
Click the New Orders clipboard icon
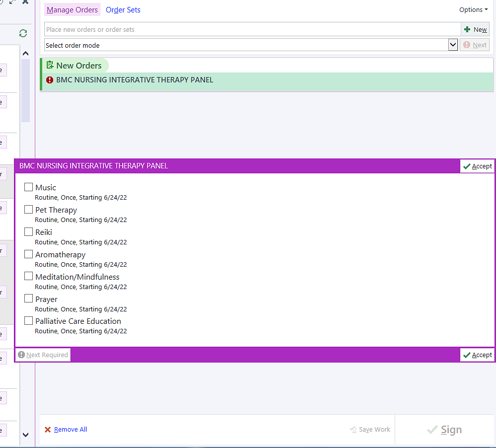coord(50,65)
